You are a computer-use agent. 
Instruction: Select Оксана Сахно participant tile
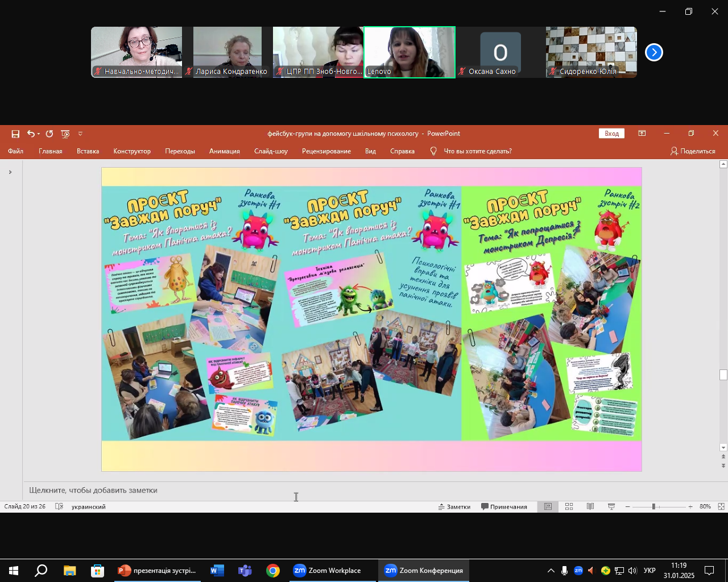pos(500,52)
